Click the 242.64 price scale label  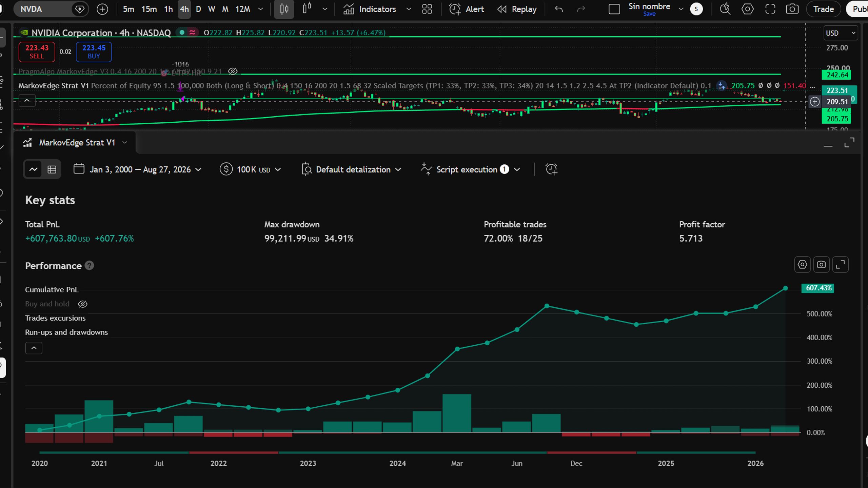[837, 75]
